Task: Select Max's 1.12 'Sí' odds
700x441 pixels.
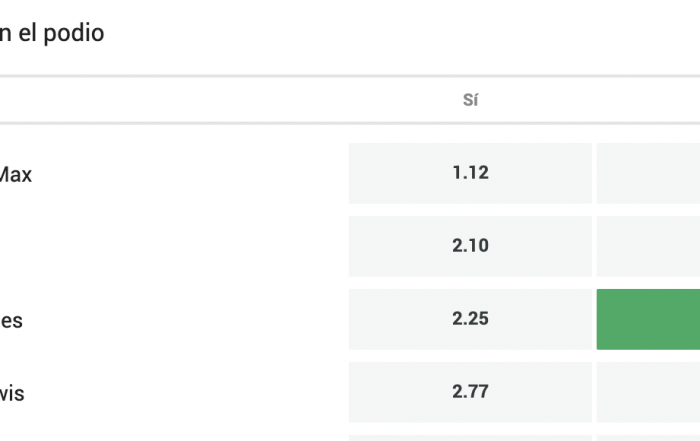Action: pyautogui.click(x=470, y=173)
